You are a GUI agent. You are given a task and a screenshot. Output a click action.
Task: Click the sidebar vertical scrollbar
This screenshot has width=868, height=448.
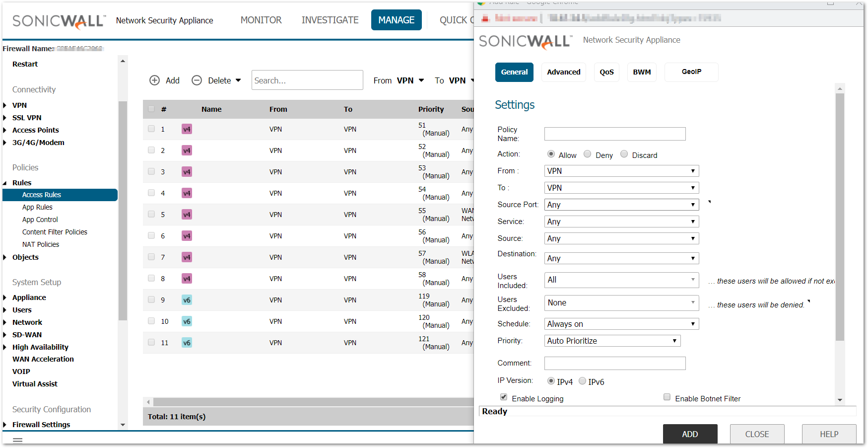click(x=123, y=211)
